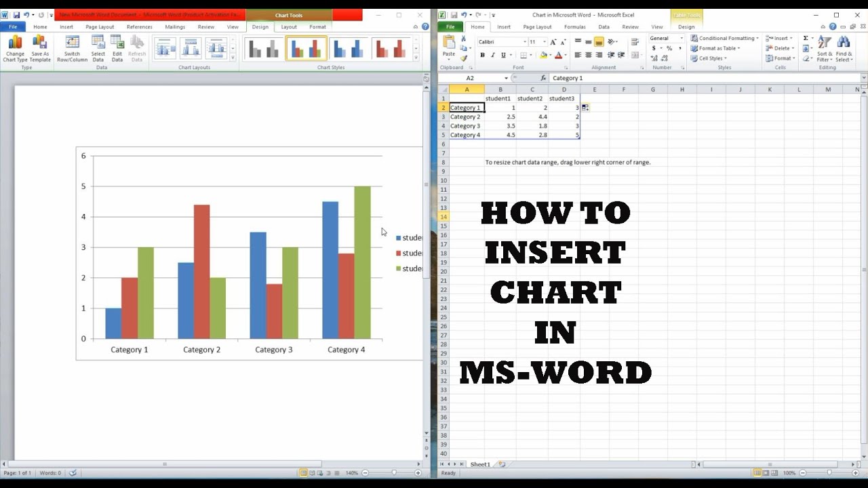Viewport: 868px width, 488px height.
Task: Click Percent Style button in Excel
Action: (669, 49)
